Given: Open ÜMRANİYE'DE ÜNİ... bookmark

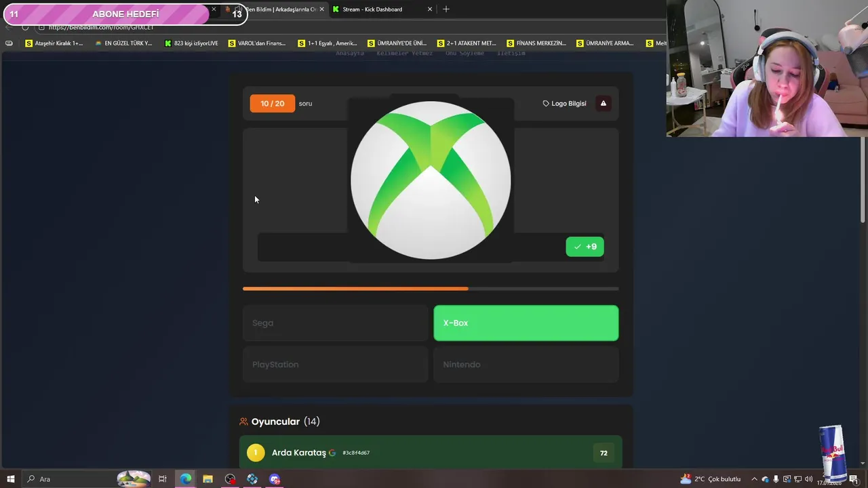Looking at the screenshot, I should (x=397, y=43).
